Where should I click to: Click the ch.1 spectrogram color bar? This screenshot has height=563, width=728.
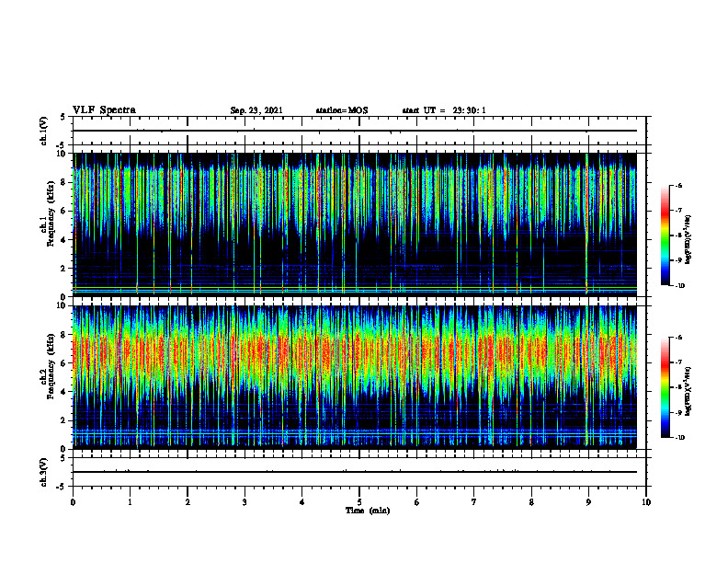[665, 236]
